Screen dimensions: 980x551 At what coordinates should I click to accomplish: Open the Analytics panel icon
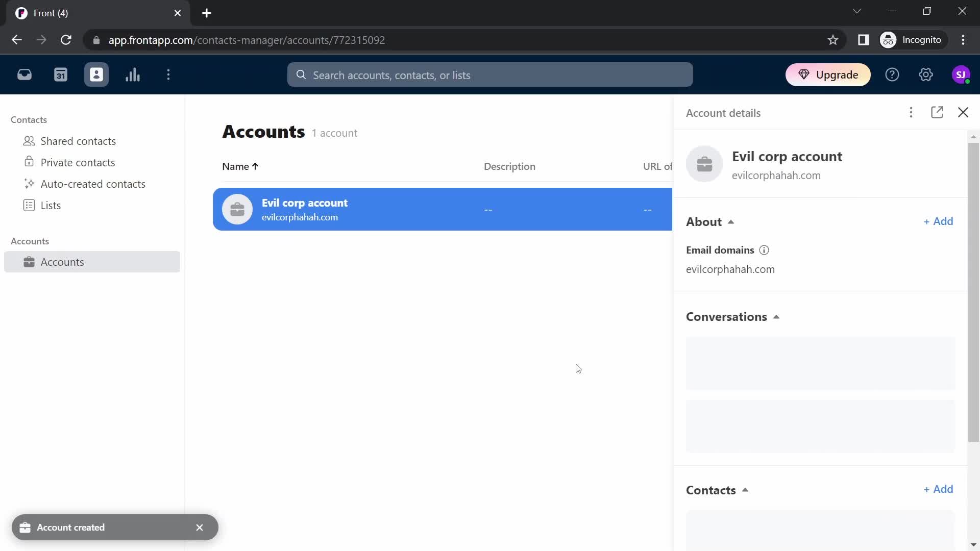(x=133, y=74)
